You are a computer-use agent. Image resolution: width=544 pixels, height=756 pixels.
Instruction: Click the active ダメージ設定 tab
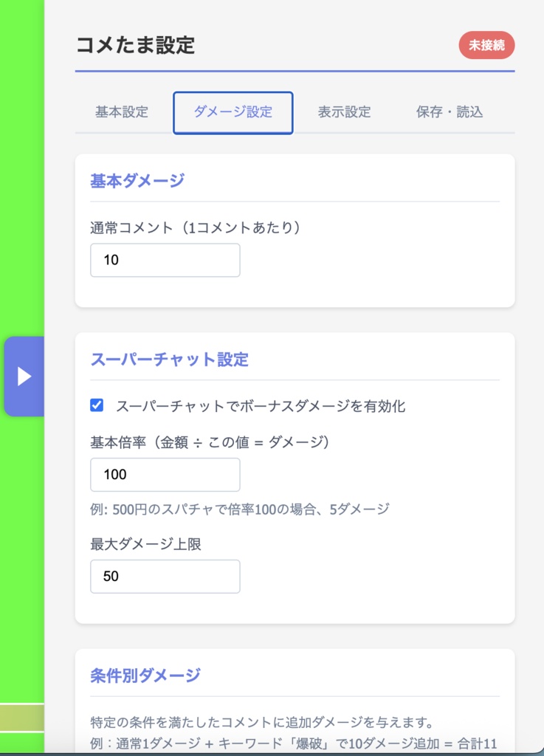[233, 112]
